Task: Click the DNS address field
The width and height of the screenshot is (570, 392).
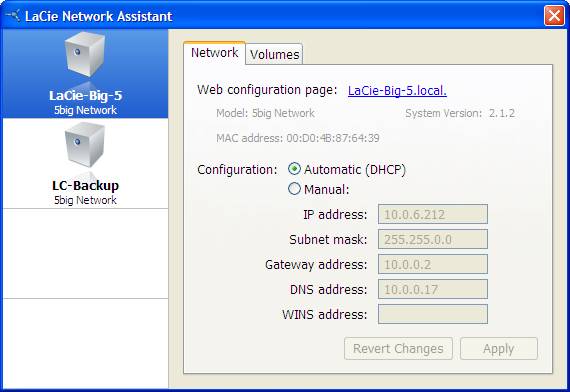Action: click(x=433, y=289)
